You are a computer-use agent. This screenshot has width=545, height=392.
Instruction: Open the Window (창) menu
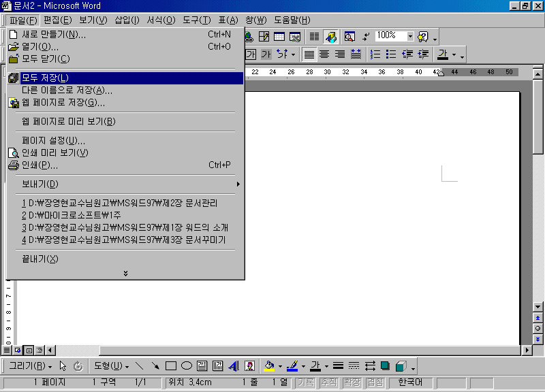pyautogui.click(x=256, y=20)
